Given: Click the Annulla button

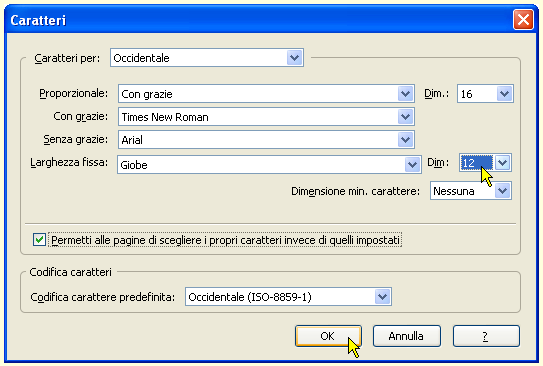Looking at the screenshot, I should pyautogui.click(x=407, y=336).
